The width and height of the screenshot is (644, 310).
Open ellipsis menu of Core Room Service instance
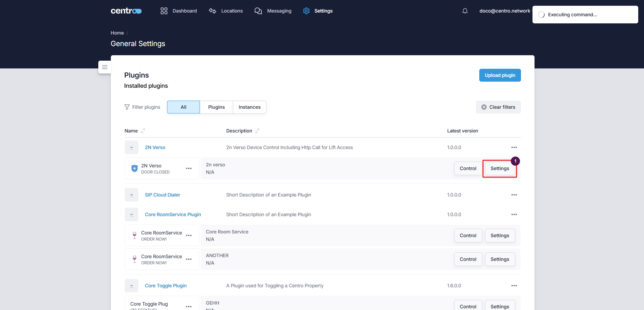(x=189, y=235)
